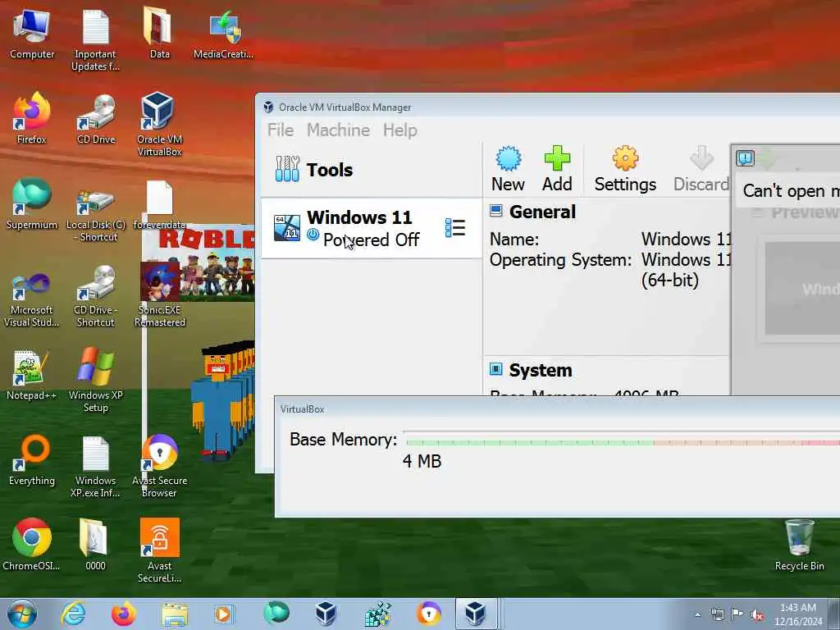Click New machine toolbar button in VirtualBox
The height and width of the screenshot is (630, 840).
(x=508, y=169)
